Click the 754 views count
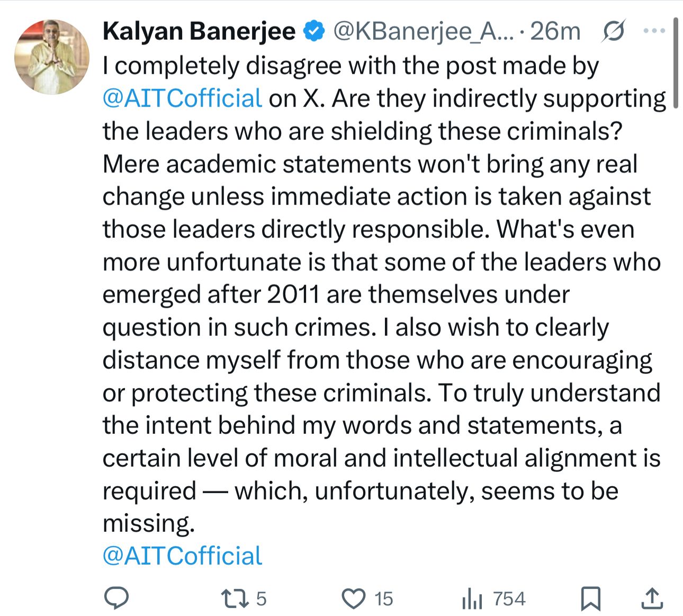Image resolution: width=683 pixels, height=616 pixels. 509,599
